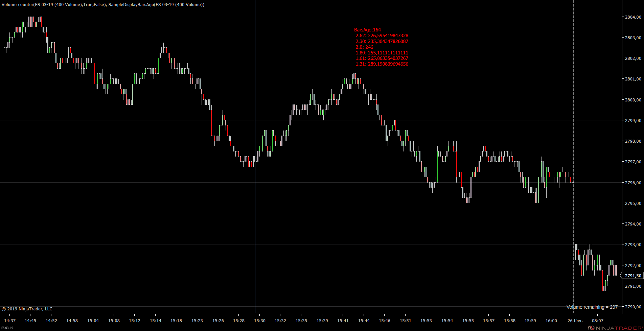The image size is (644, 331).
Task: Click the 15:30 time axis label
Action: click(260, 321)
